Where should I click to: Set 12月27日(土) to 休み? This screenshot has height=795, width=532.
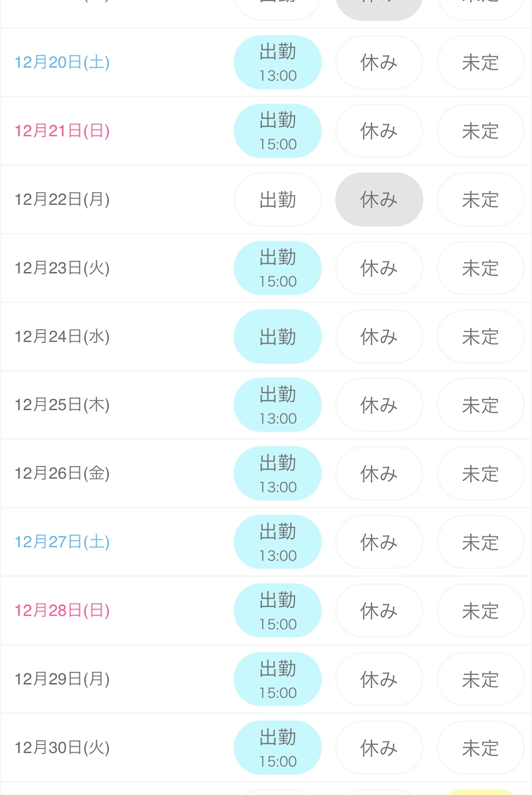click(x=379, y=542)
